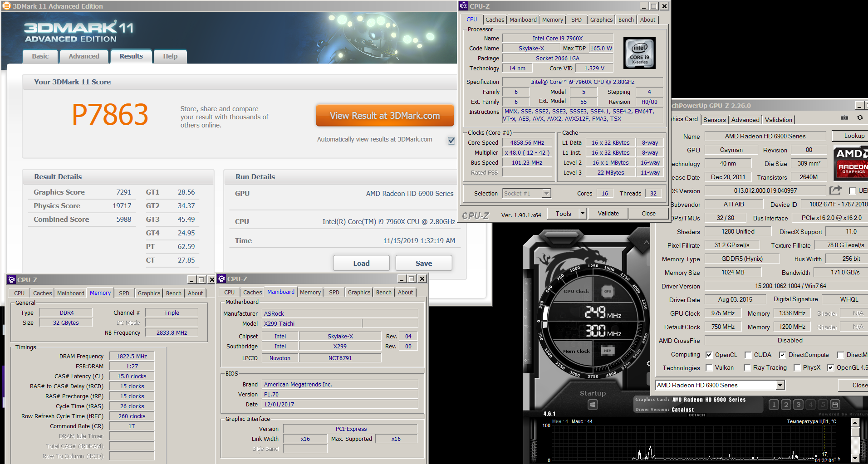The width and height of the screenshot is (868, 464).
Task: Click the Afterburner graph scrollbar thumb
Action: click(855, 432)
